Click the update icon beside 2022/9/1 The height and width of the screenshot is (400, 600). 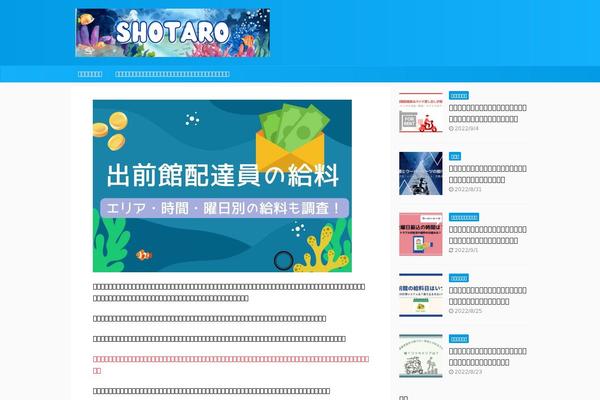pyautogui.click(x=451, y=250)
